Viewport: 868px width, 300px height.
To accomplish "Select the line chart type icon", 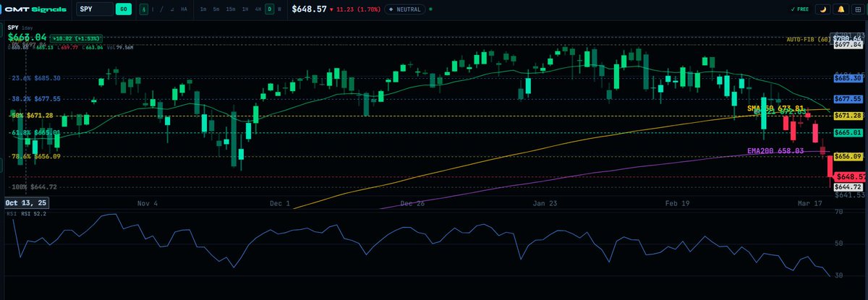I will [x=161, y=9].
